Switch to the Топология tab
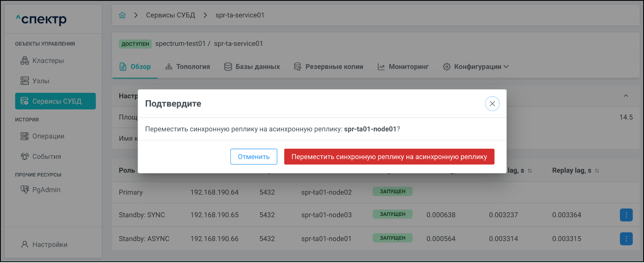Screen dimensions: 644x263 [187, 67]
